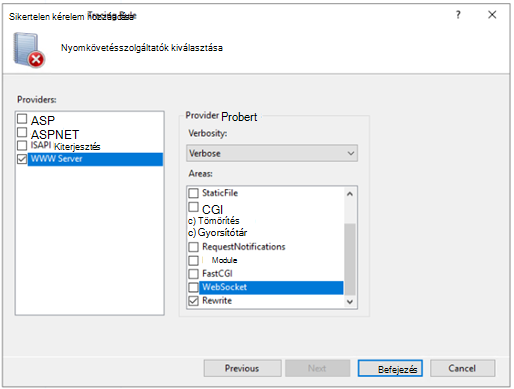Enable the Module area checkbox
The image size is (514, 389).
(193, 260)
